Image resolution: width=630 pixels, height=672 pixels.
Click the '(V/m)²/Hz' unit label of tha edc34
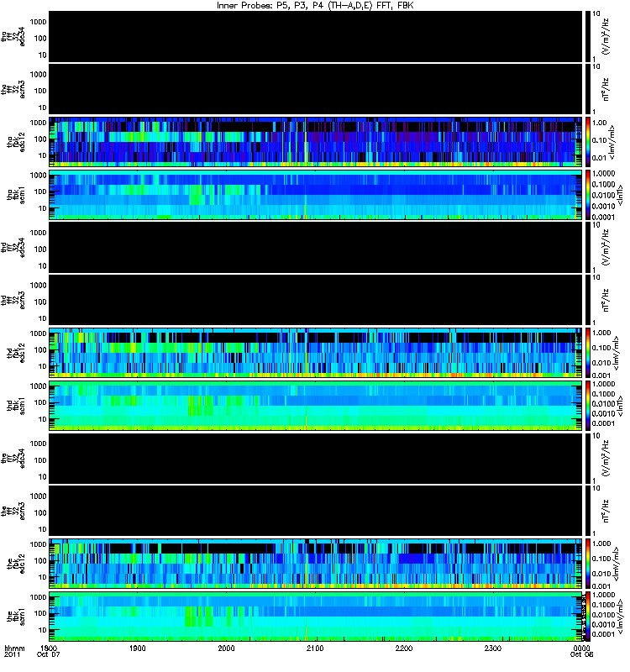point(606,36)
